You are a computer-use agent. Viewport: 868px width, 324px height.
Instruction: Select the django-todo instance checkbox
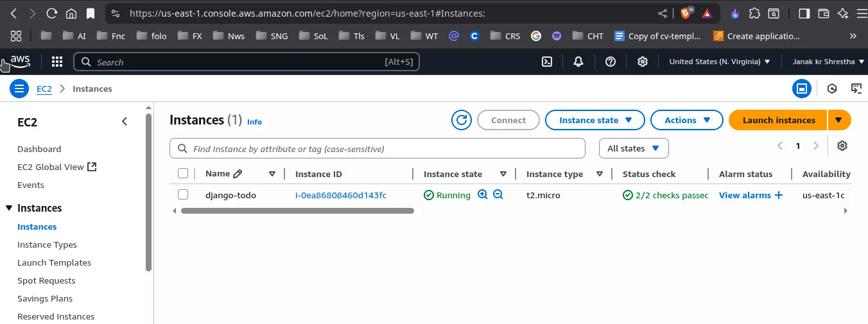click(183, 195)
